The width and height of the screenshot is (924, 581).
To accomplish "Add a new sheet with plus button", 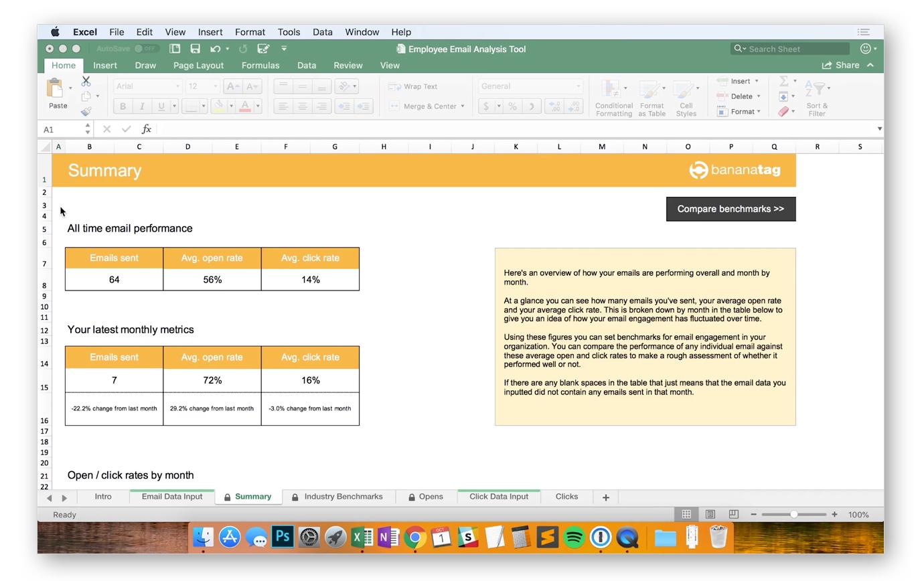I will (x=605, y=497).
